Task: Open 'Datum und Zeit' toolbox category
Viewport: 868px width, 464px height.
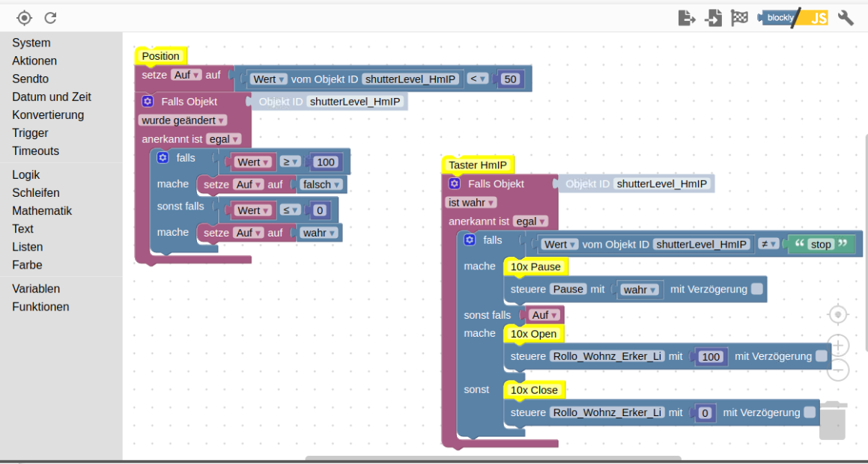Action: click(52, 97)
